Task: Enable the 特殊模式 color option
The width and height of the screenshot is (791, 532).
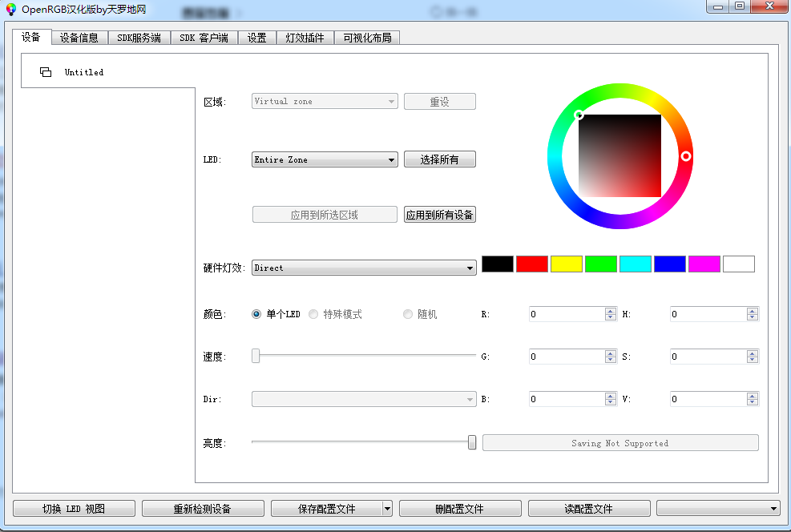Action: [x=313, y=314]
